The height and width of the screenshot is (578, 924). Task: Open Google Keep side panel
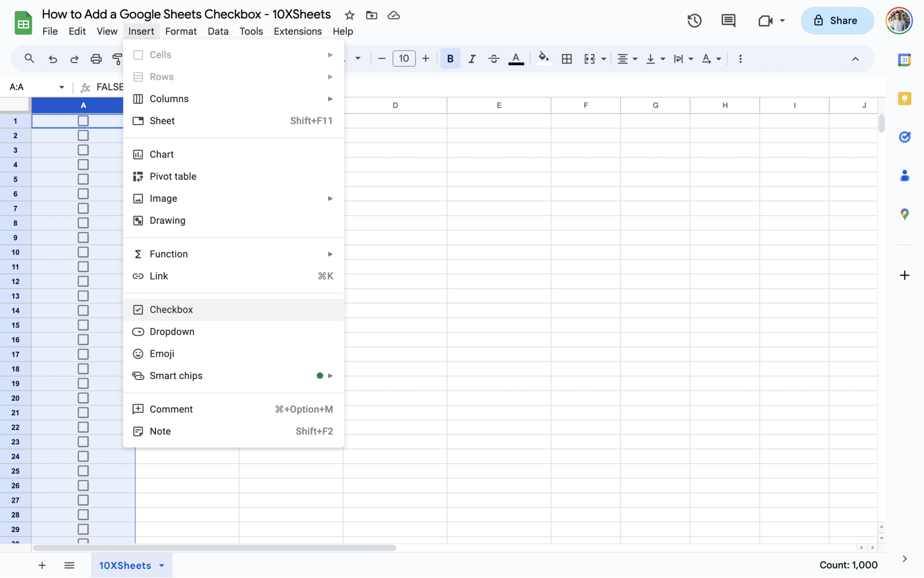905,98
